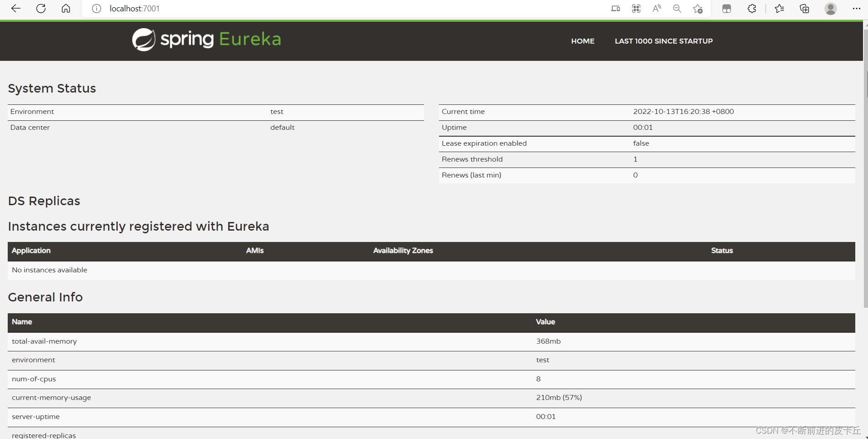Click the split screen icon
Viewport: 868px width, 439px height.
[727, 9]
